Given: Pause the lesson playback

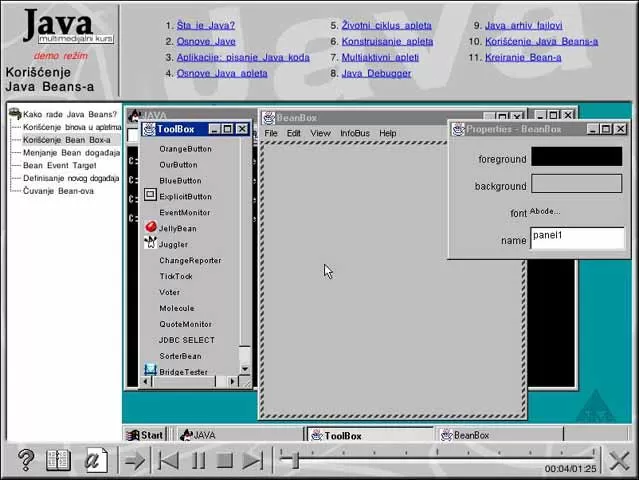Looking at the screenshot, I should tap(198, 461).
